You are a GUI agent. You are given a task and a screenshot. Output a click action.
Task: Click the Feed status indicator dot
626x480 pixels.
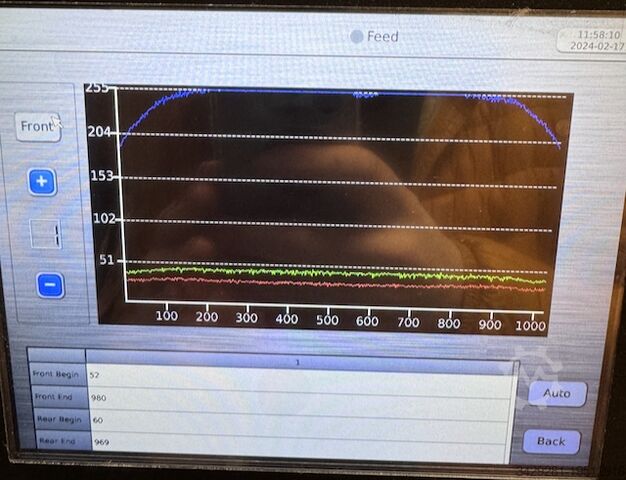pos(356,37)
